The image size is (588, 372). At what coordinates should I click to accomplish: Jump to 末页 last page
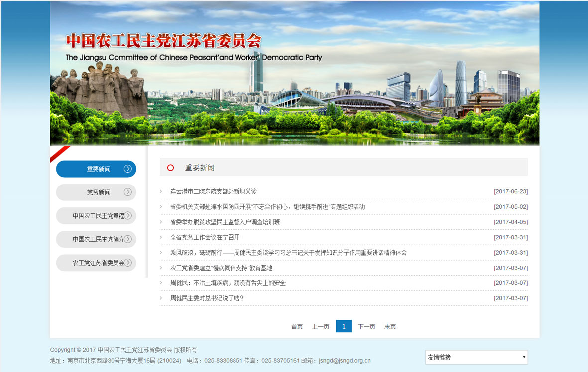390,327
